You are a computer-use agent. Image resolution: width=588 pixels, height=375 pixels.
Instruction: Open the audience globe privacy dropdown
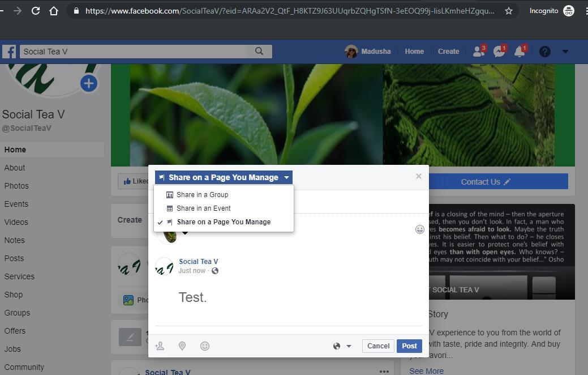[342, 346]
